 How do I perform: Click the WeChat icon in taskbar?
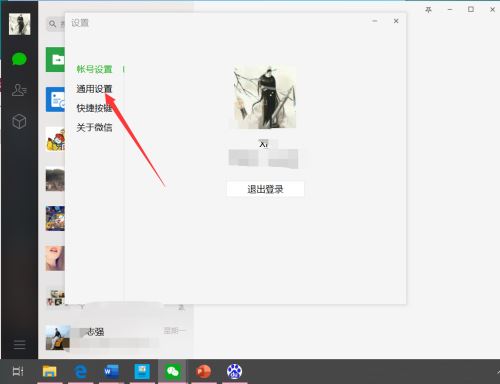(x=173, y=371)
